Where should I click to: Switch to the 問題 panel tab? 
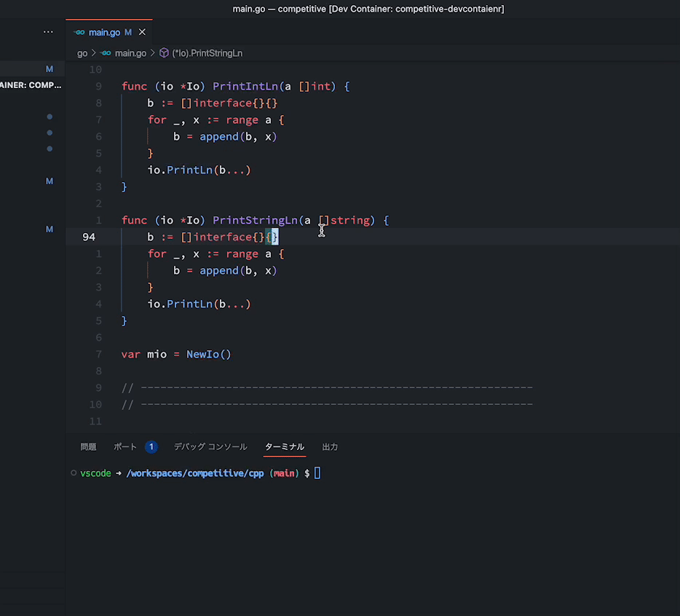(x=88, y=446)
